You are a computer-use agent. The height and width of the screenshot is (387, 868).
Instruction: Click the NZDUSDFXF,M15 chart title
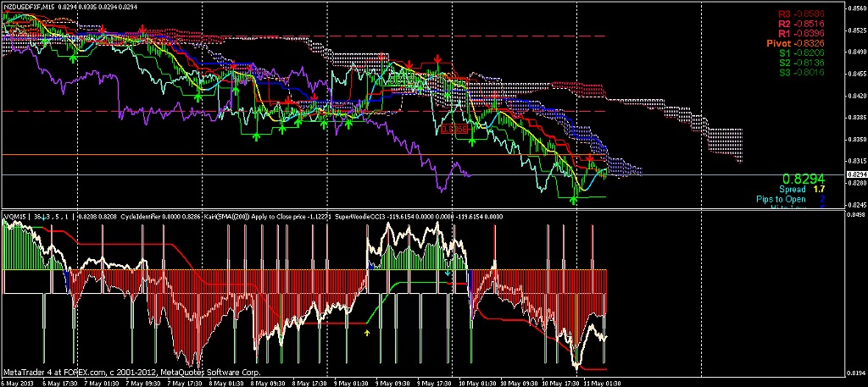click(33, 7)
